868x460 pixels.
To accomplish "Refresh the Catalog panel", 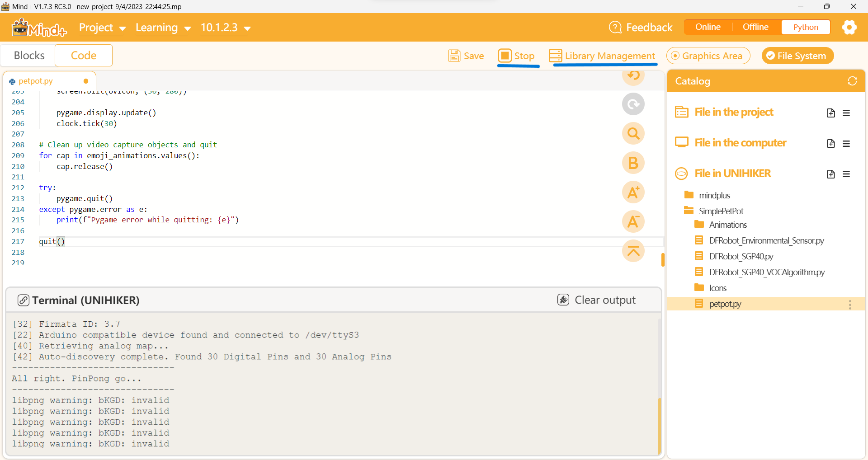I will [853, 81].
